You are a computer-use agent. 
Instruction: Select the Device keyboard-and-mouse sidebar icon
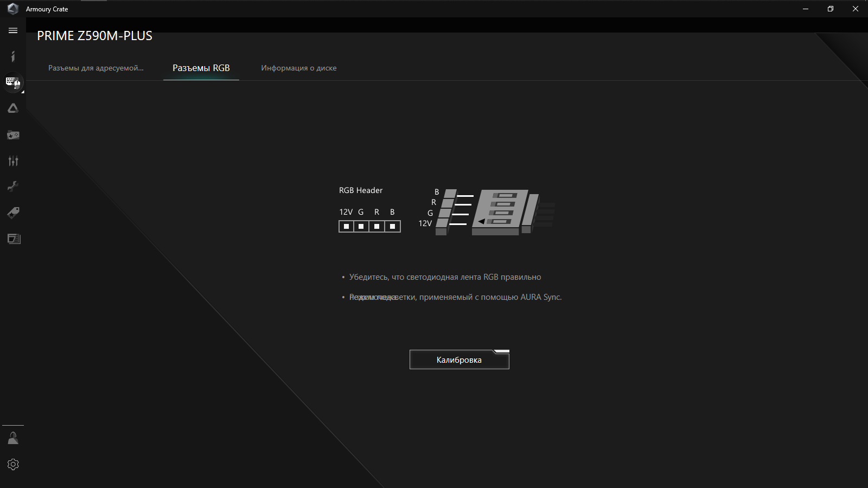tap(13, 82)
